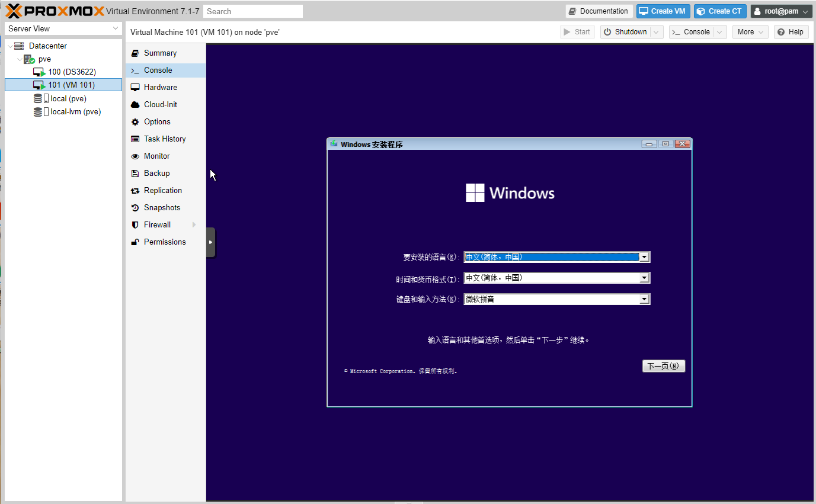Open the Hardware tab
Viewport: 816px width, 504px height.
click(x=166, y=87)
